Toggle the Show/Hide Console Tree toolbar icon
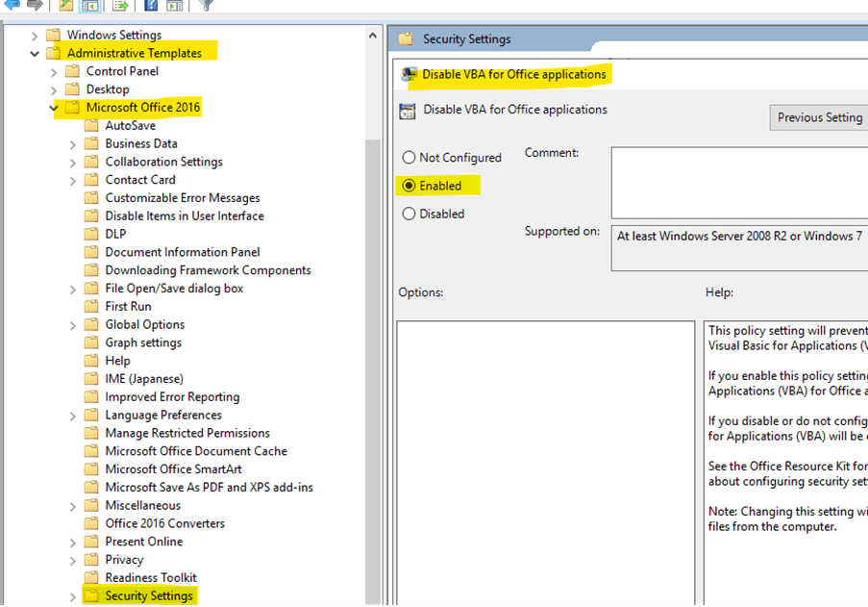This screenshot has width=868, height=607. pyautogui.click(x=89, y=6)
